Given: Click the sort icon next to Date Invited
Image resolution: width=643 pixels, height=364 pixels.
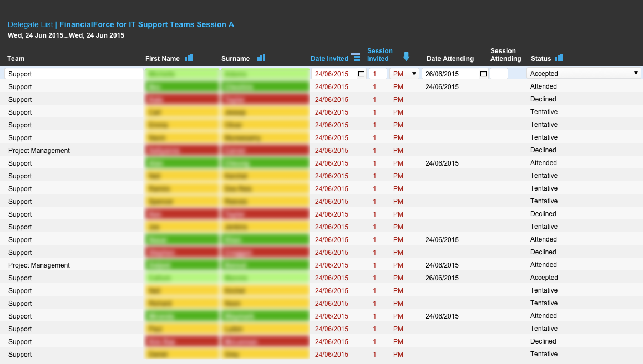Looking at the screenshot, I should [x=356, y=57].
